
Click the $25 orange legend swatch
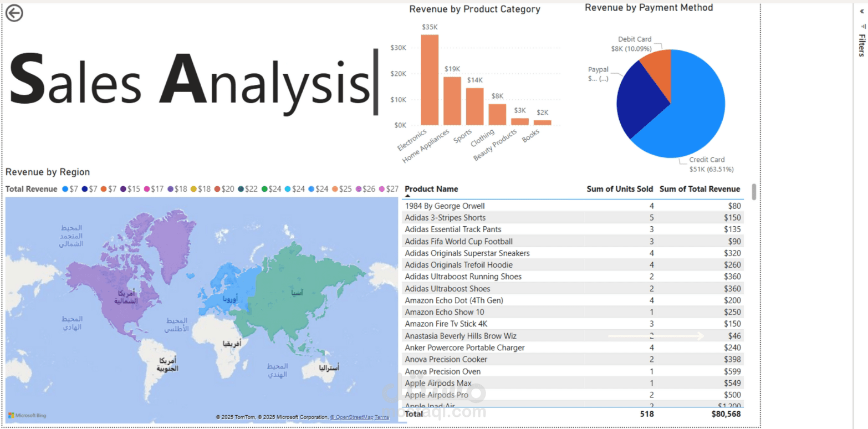(x=335, y=189)
